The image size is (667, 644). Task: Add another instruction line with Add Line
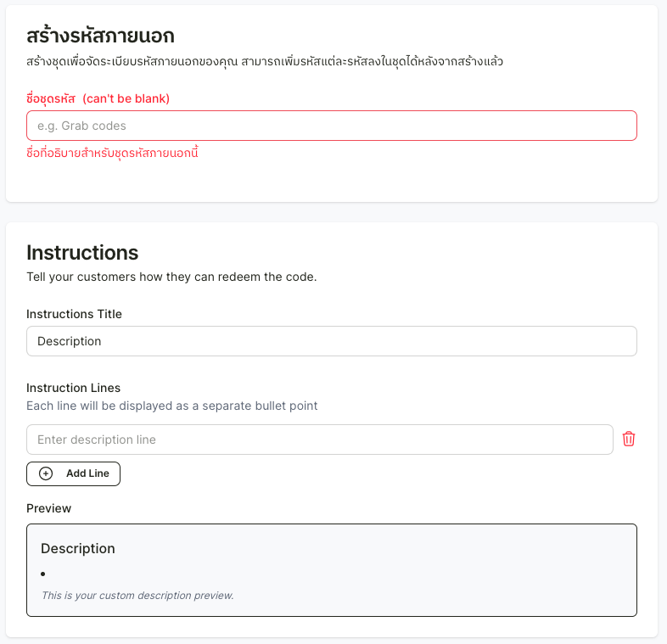(73, 473)
